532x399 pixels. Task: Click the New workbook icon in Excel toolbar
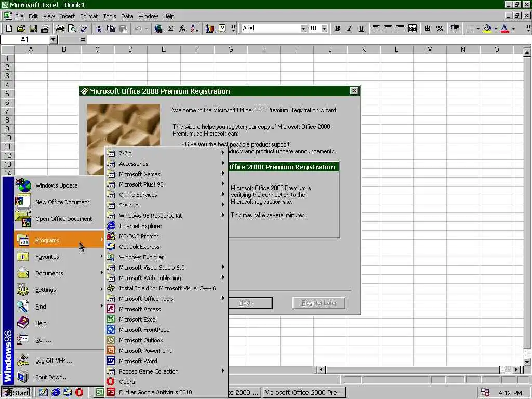pyautogui.click(x=9, y=29)
